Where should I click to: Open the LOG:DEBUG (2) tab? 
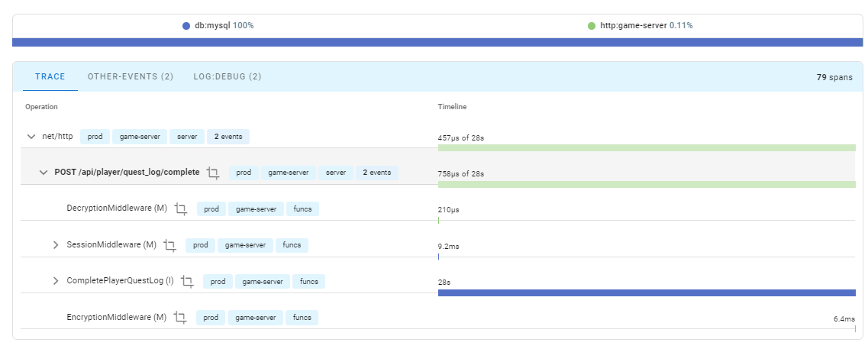227,77
